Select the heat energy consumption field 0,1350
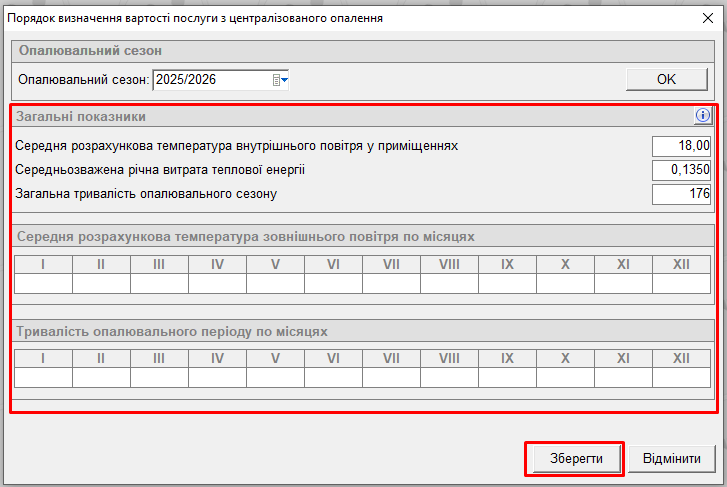 (681, 170)
